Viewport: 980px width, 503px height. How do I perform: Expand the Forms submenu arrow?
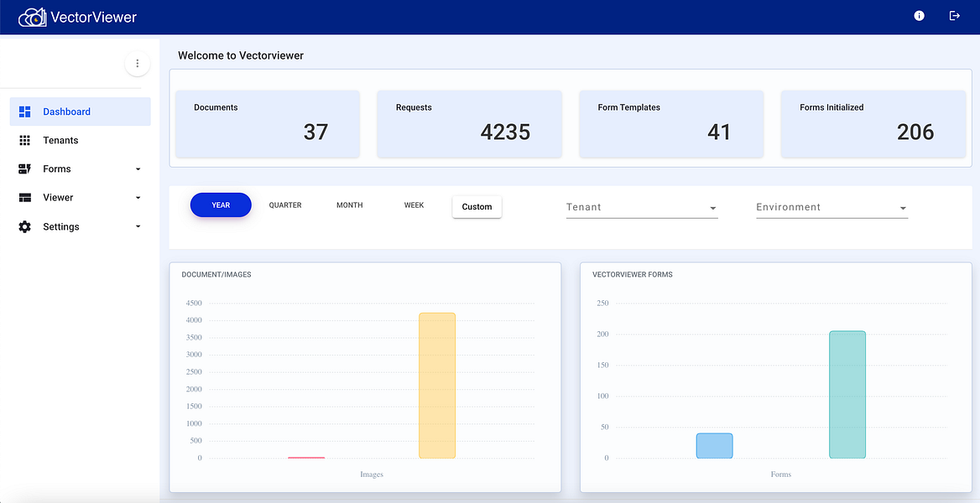(x=138, y=169)
